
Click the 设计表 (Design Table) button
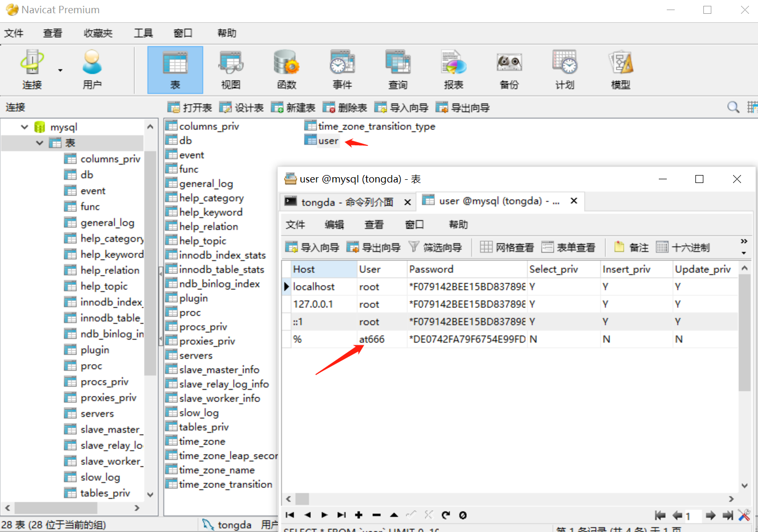point(242,108)
